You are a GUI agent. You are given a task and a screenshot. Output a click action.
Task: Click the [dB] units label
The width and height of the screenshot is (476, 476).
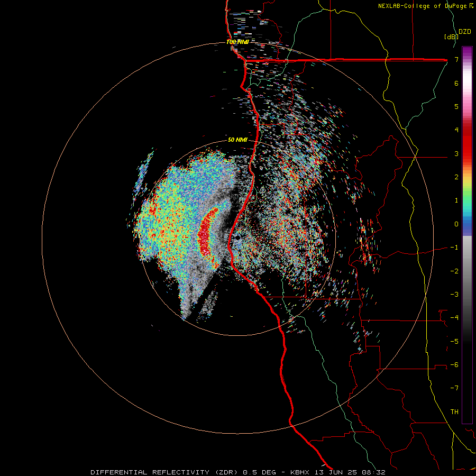point(451,36)
